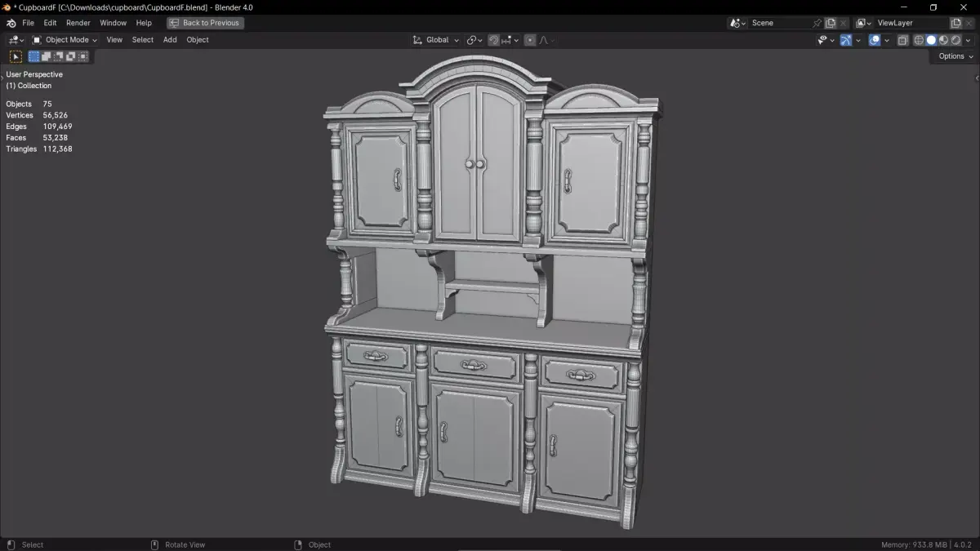The image size is (980, 551).
Task: Choose Extend selection mode icon
Action: click(47, 56)
